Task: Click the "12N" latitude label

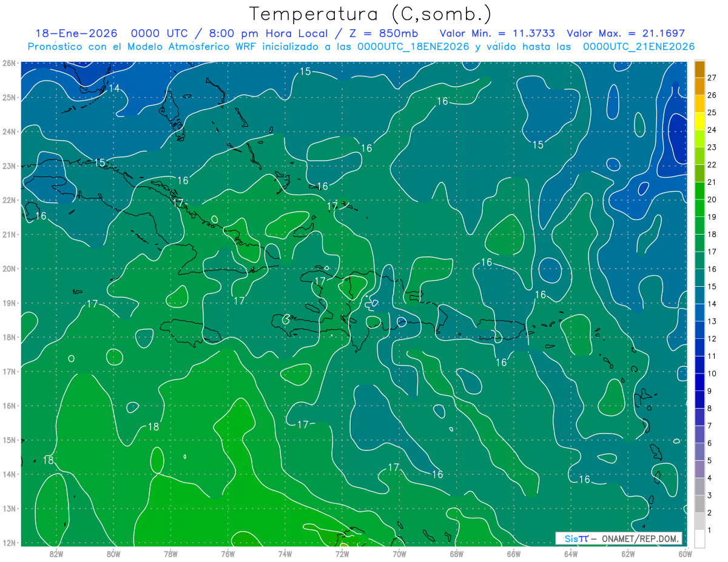Action: click(9, 543)
